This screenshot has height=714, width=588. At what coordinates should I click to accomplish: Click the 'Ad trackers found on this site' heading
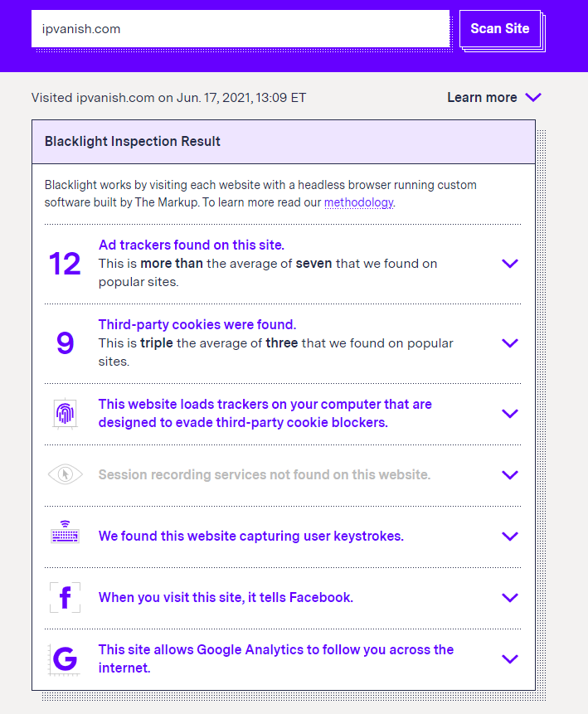click(x=191, y=245)
